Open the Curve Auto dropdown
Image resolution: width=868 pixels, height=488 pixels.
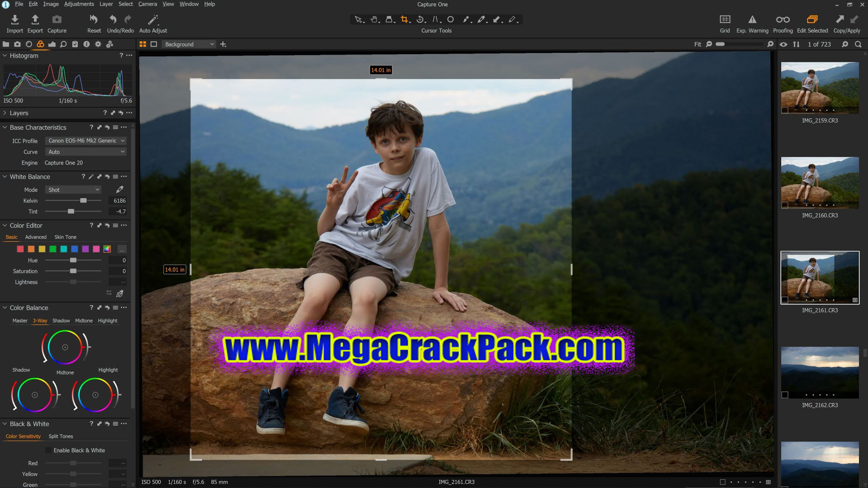[x=86, y=152]
